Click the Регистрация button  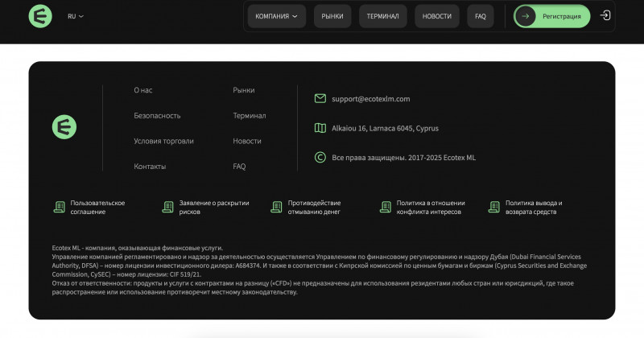click(x=552, y=16)
